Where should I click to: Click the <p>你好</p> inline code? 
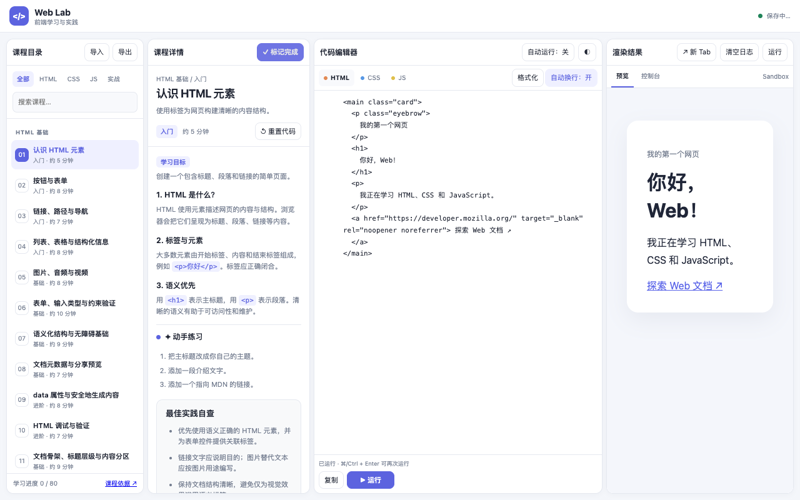point(196,266)
